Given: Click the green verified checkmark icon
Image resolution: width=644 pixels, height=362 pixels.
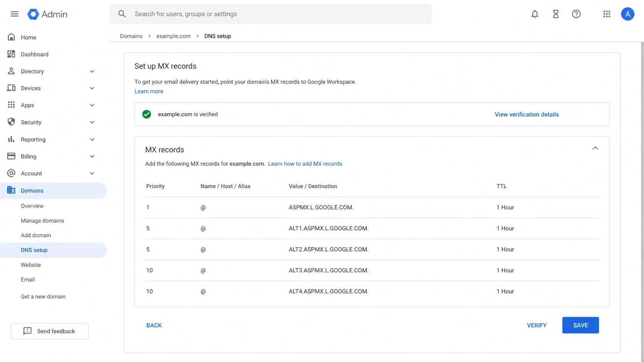Looking at the screenshot, I should (x=146, y=114).
